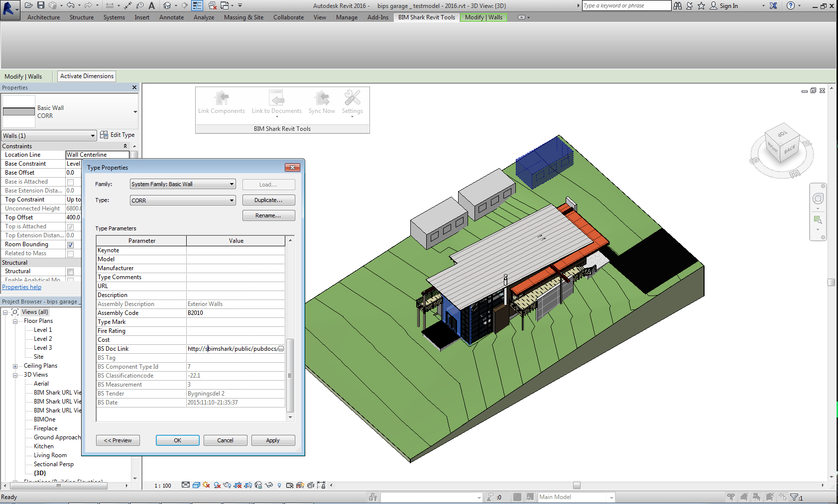Select the Aligned Dimension icon in quick access toolbar

(x=128, y=5)
